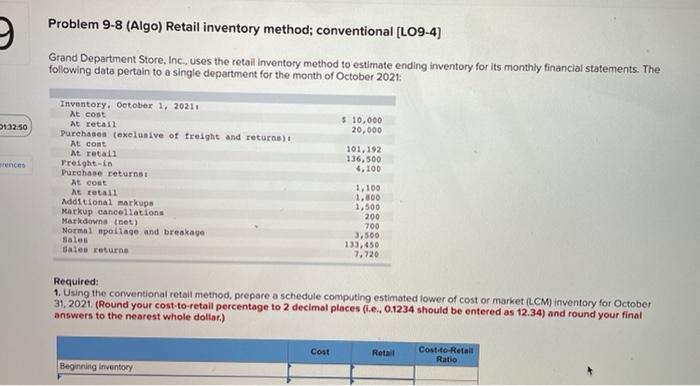
Task: Click the 136,500 purchases retail value
Action: tap(363, 159)
